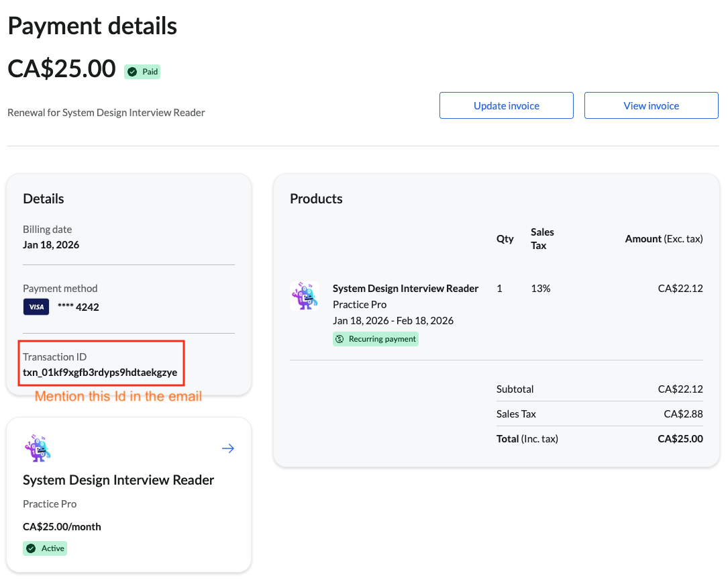This screenshot has width=728, height=582.
Task: Toggle the Recurring payment badge
Action: (375, 338)
